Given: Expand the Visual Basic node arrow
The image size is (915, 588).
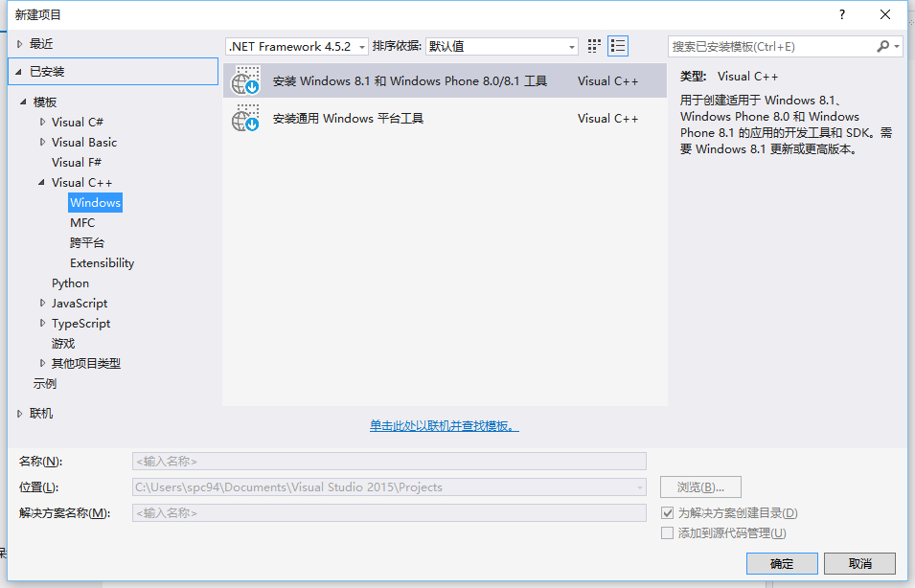Looking at the screenshot, I should 42,142.
